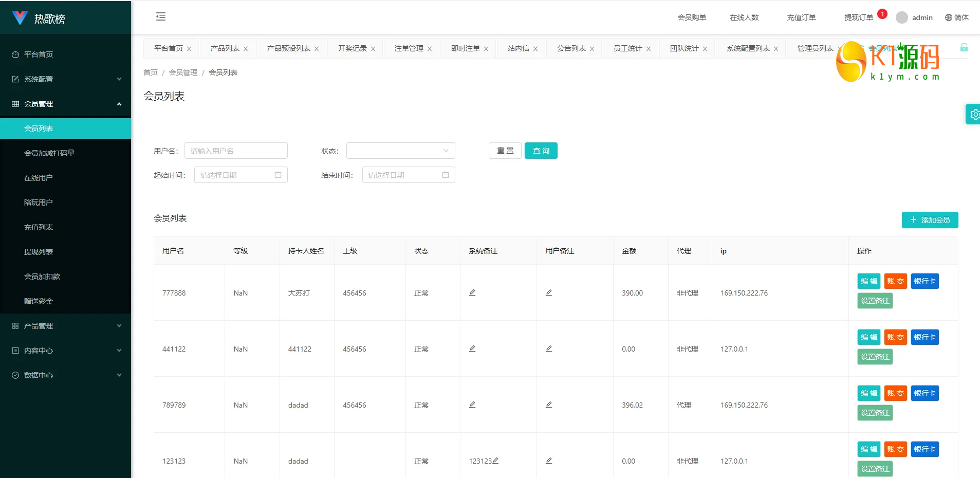Click the 重置 reset button
Viewport: 980px width, 478px height.
505,151
